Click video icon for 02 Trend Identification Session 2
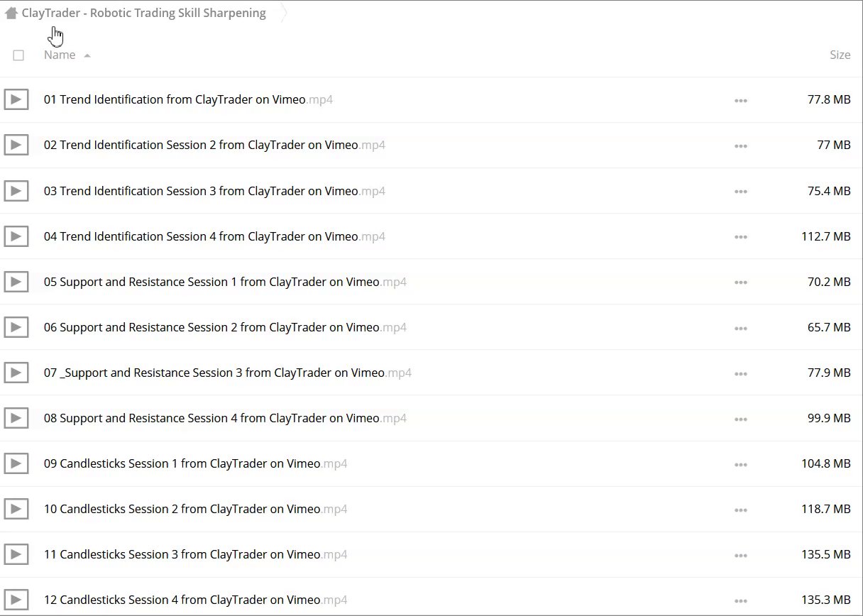 pos(16,145)
